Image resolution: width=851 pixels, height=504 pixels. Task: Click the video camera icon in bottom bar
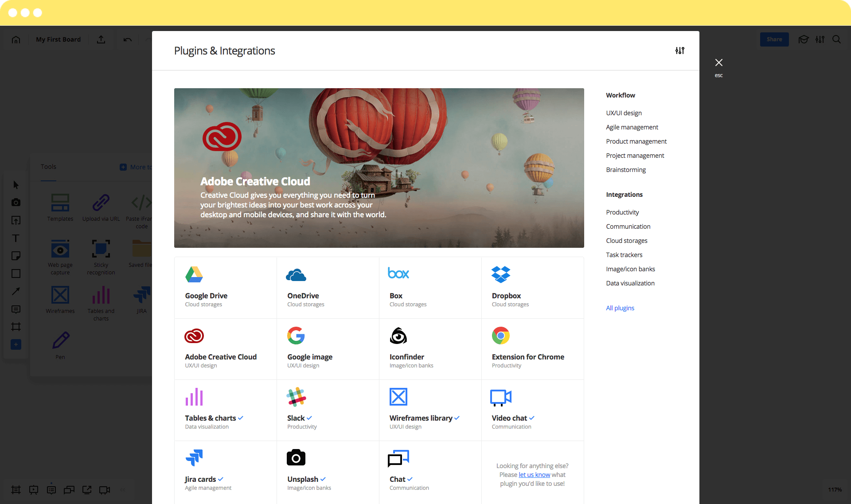105,490
